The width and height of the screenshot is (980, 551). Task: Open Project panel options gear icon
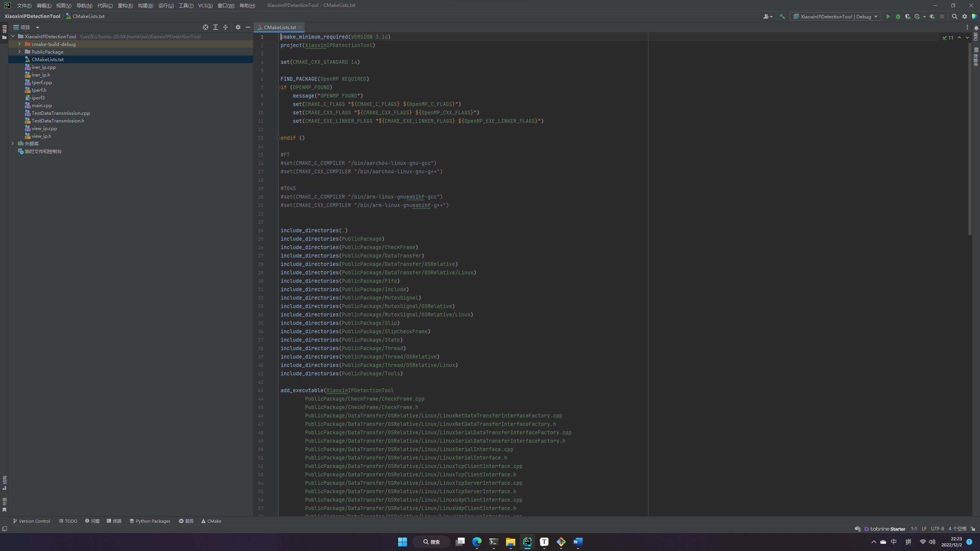238,27
